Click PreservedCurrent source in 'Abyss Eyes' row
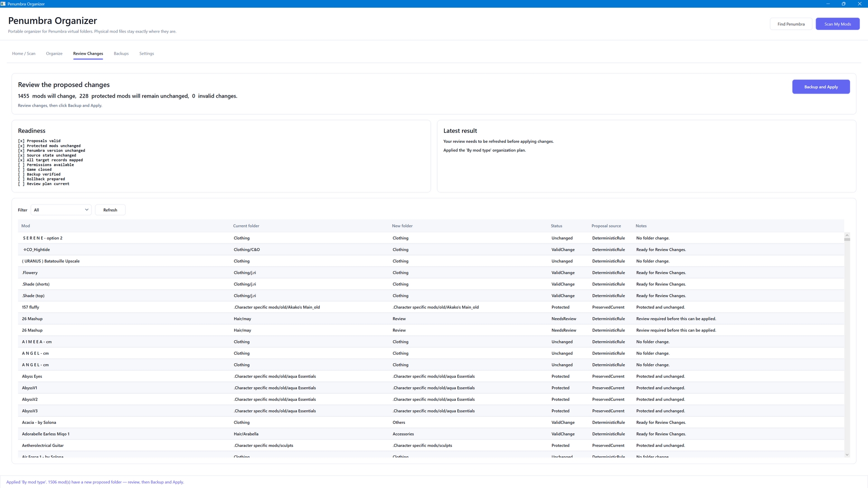This screenshot has height=488, width=868. [608, 376]
